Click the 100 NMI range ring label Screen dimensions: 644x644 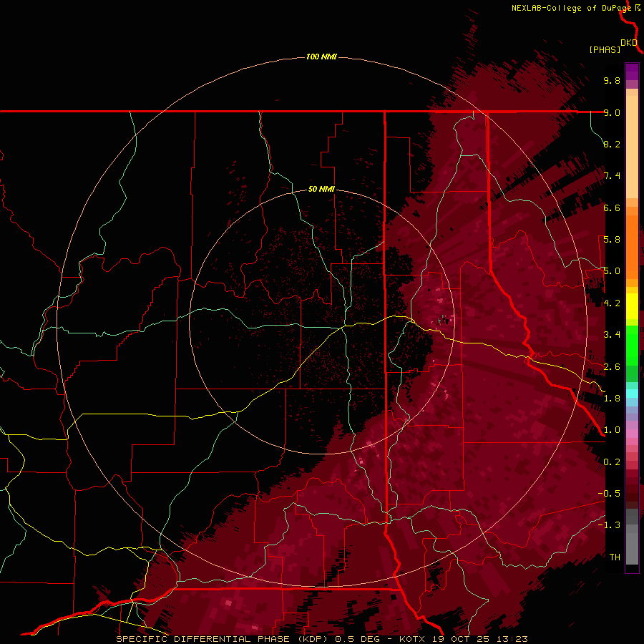point(321,57)
